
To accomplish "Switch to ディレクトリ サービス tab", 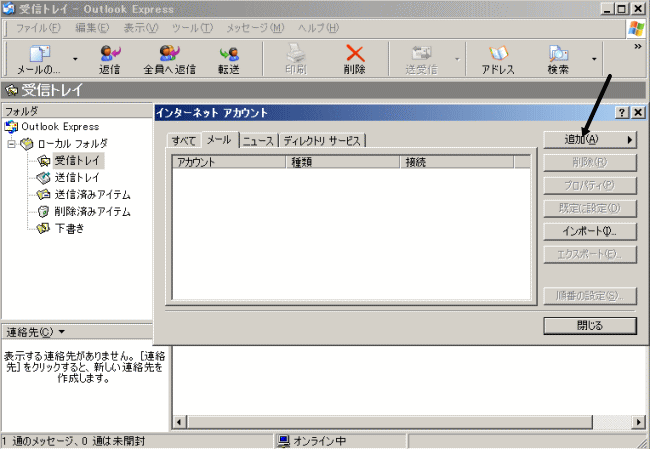I will click(322, 141).
